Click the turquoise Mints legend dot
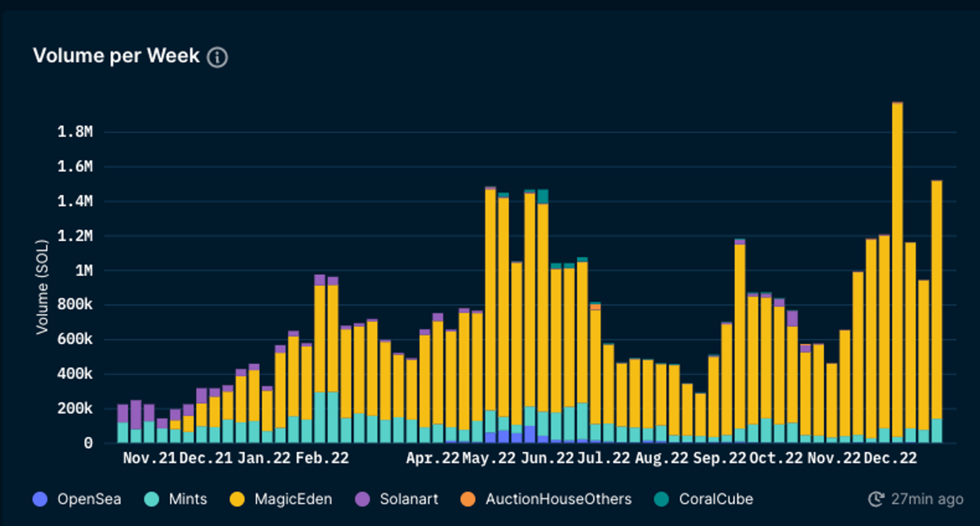 coord(152,499)
